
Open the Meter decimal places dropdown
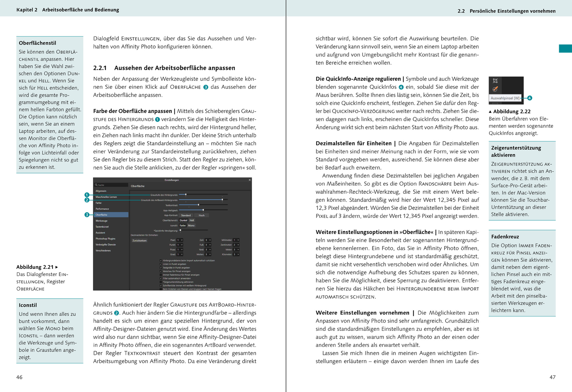(236, 249)
